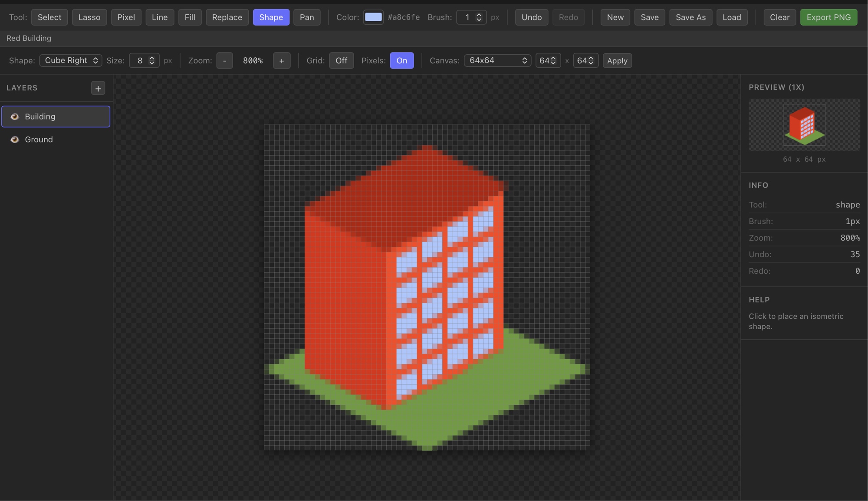Toggle Ground layer visibility eye

[x=15, y=140]
